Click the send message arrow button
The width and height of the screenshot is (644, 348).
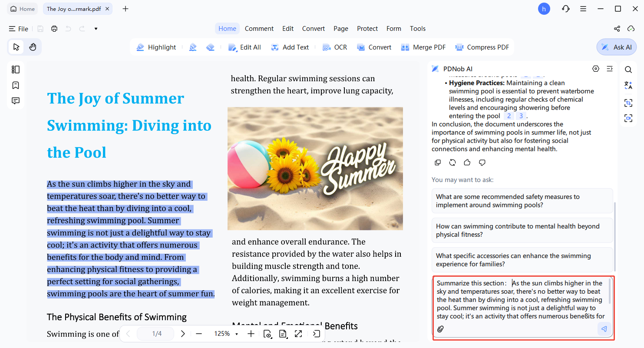[604, 329]
